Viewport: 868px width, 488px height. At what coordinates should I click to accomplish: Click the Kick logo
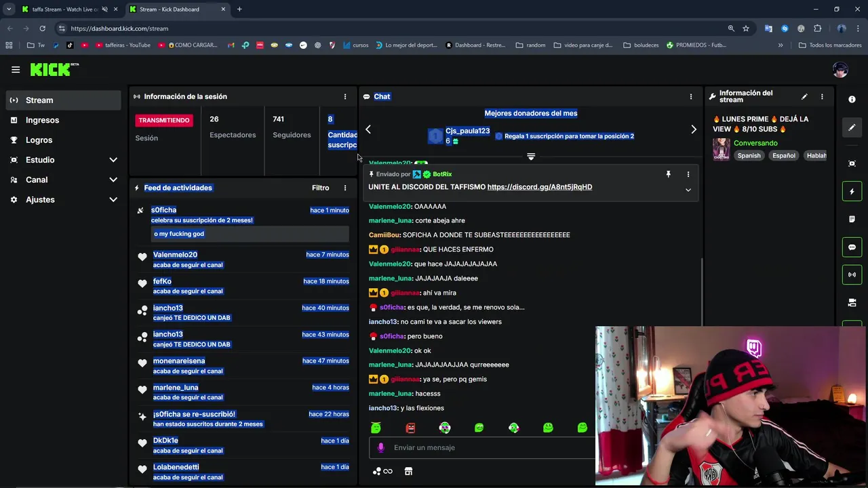[x=54, y=69]
